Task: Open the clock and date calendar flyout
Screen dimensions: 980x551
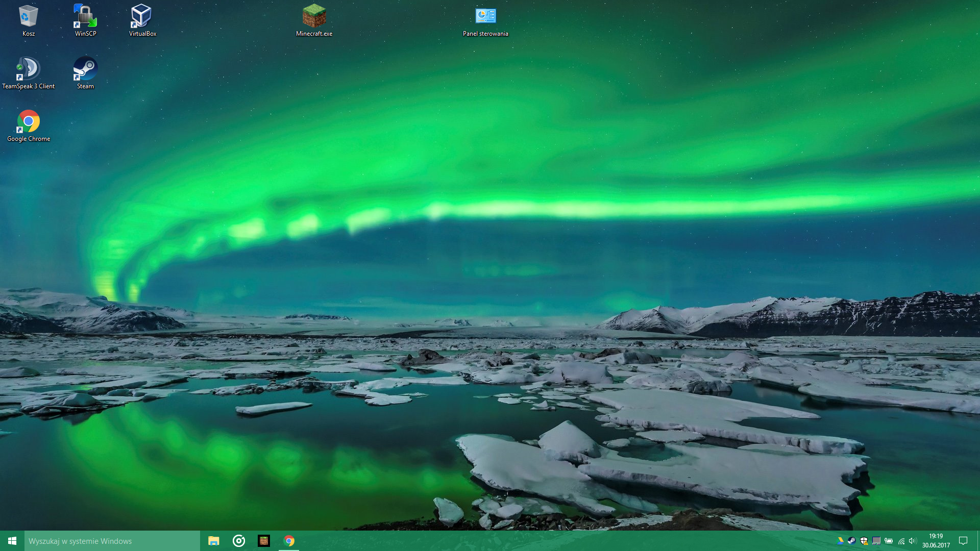Action: 936,541
